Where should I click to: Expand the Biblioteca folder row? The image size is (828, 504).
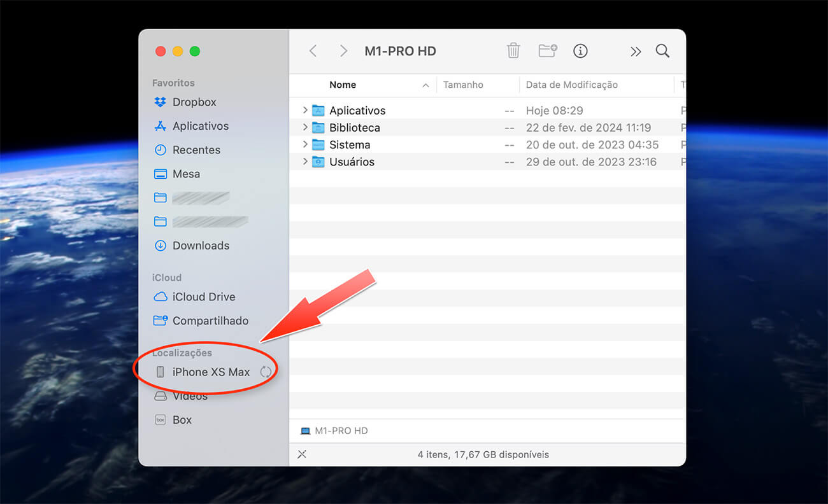coord(305,127)
